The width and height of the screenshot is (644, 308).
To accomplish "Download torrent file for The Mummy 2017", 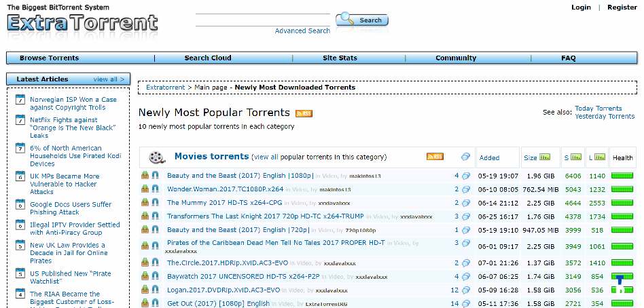I will coord(145,203).
